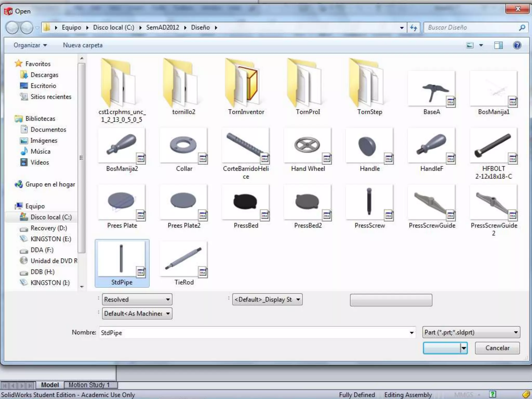Image resolution: width=532 pixels, height=399 pixels.
Task: Click the Back navigation arrow
Action: (12, 28)
